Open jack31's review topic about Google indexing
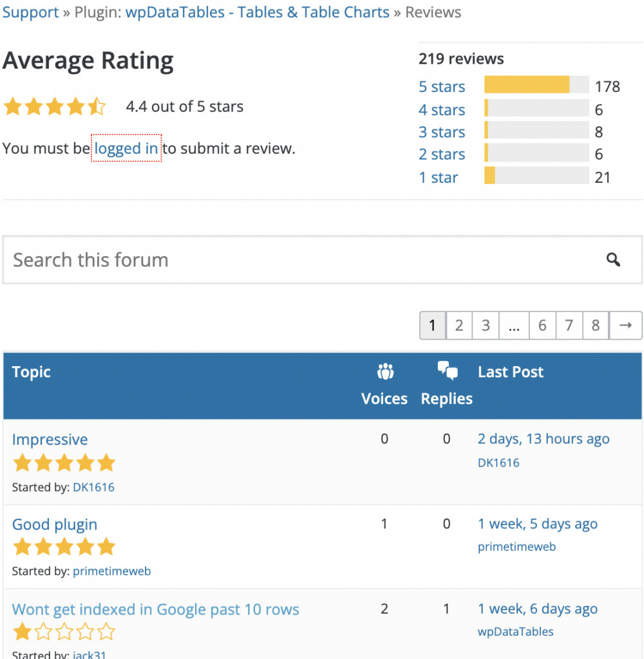 (155, 609)
